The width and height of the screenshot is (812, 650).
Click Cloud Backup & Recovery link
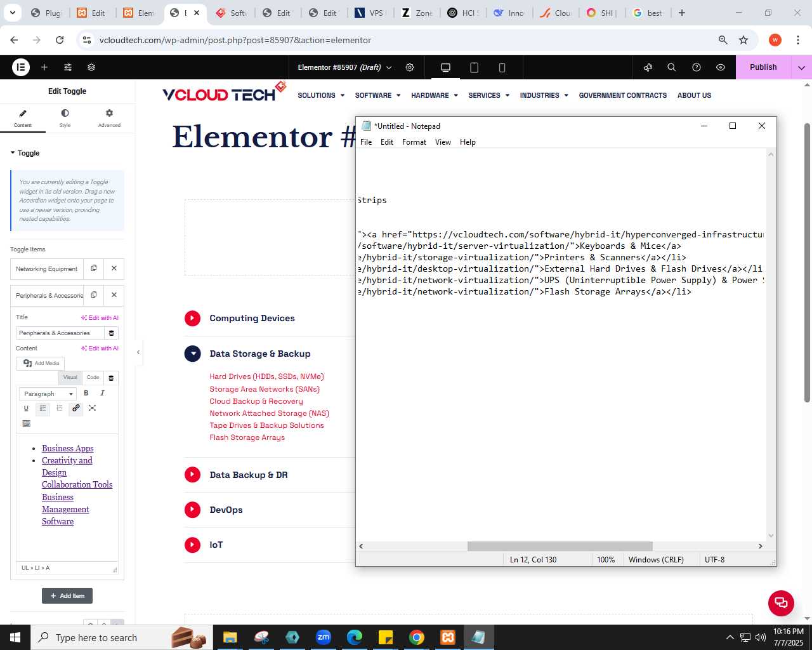[x=256, y=401]
